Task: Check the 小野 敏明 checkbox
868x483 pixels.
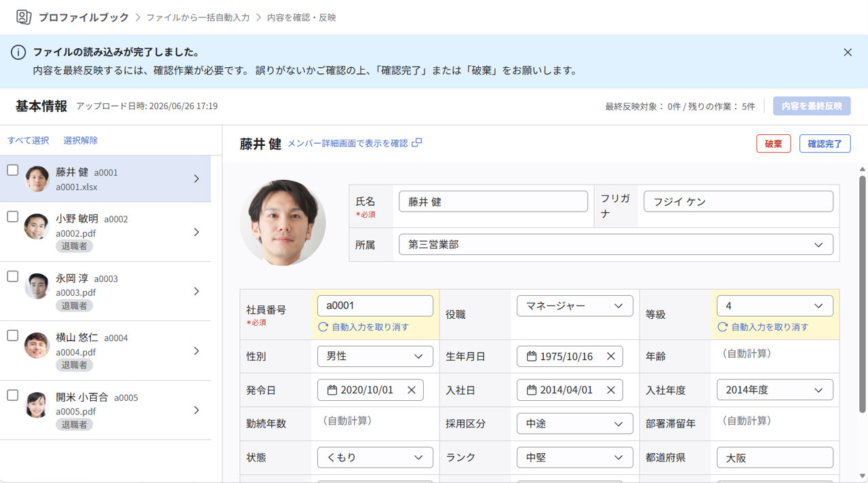Action: coord(12,217)
